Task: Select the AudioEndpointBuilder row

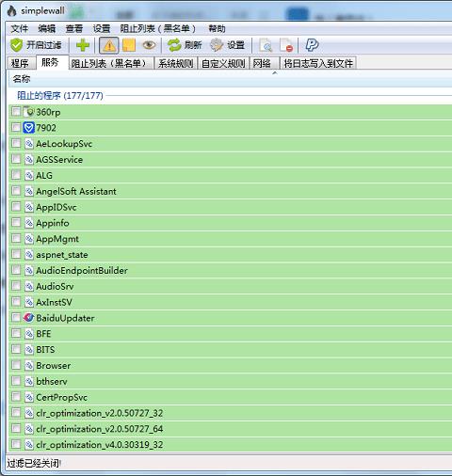Action: tap(231, 271)
